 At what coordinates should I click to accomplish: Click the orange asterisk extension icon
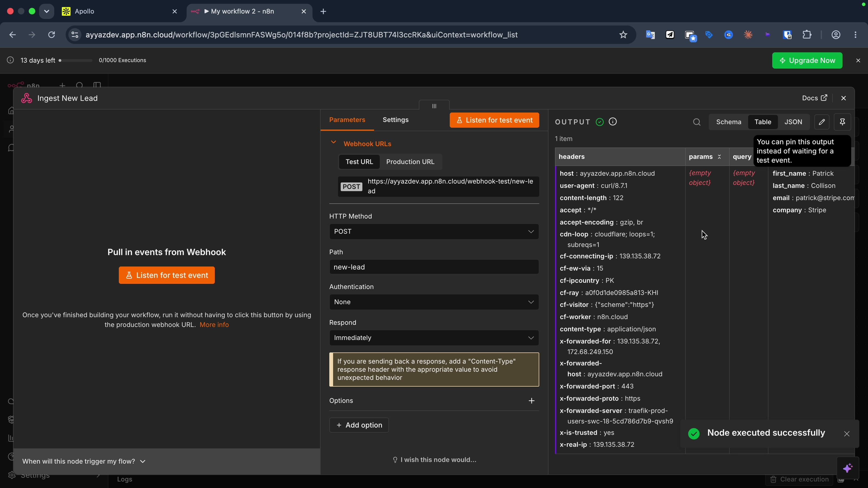tap(748, 35)
